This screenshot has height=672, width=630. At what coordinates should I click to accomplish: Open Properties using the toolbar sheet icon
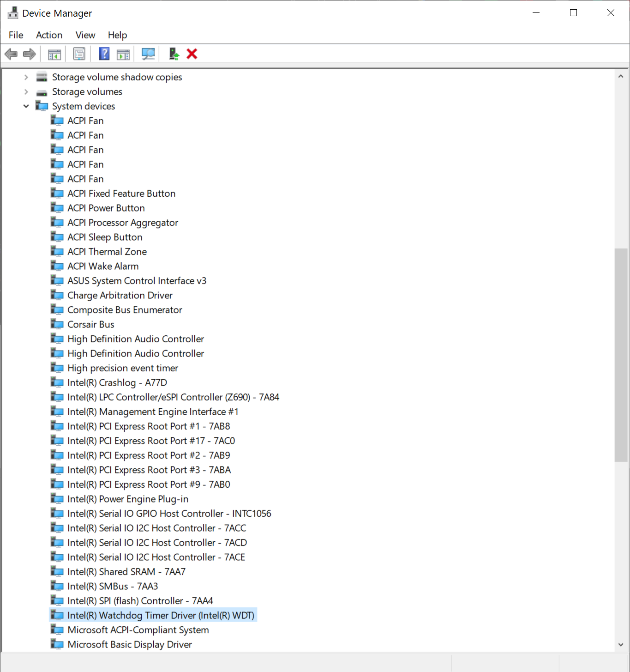79,54
